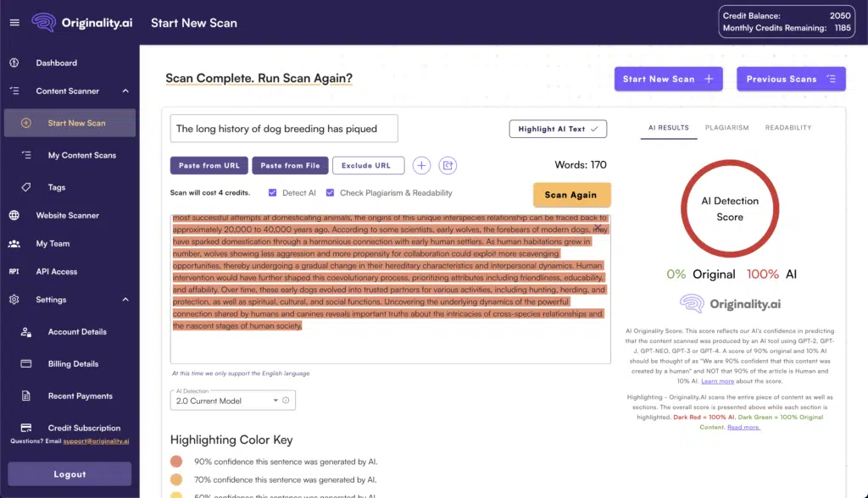Open API Access in sidebar

point(57,272)
